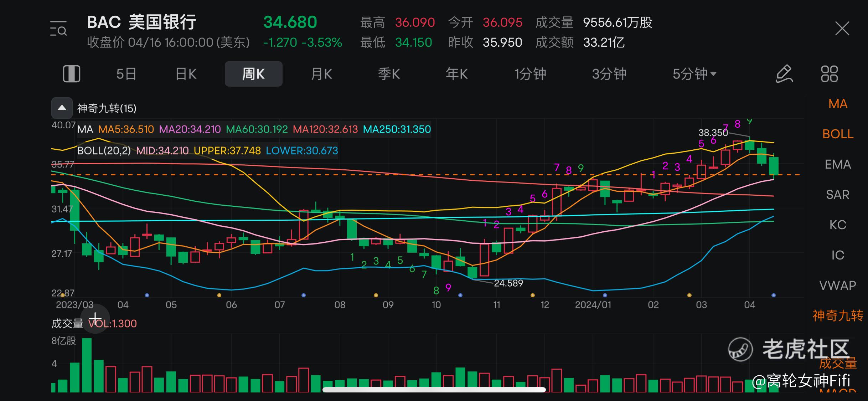The width and height of the screenshot is (868, 401).
Task: Open the four-square grid menu icon
Action: pos(830,74)
